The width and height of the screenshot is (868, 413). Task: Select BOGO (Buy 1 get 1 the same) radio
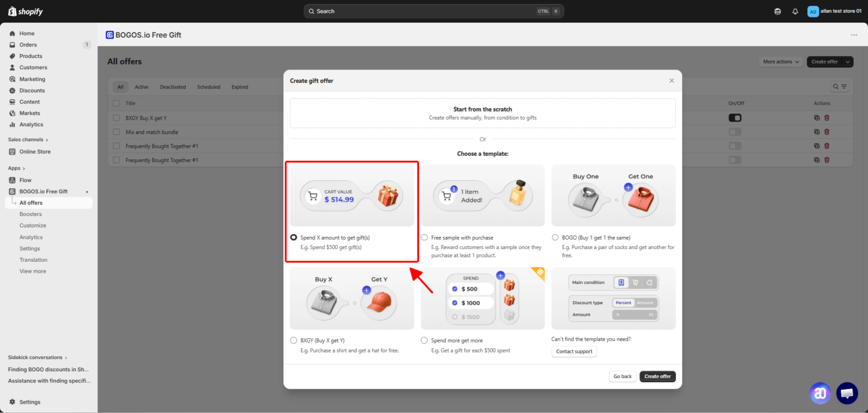tap(556, 237)
